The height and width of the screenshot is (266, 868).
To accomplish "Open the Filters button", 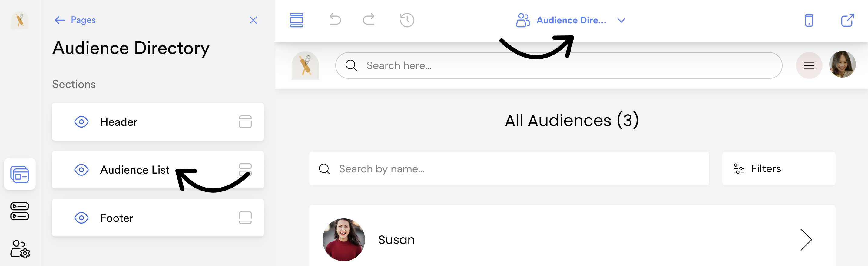I will coord(778,168).
